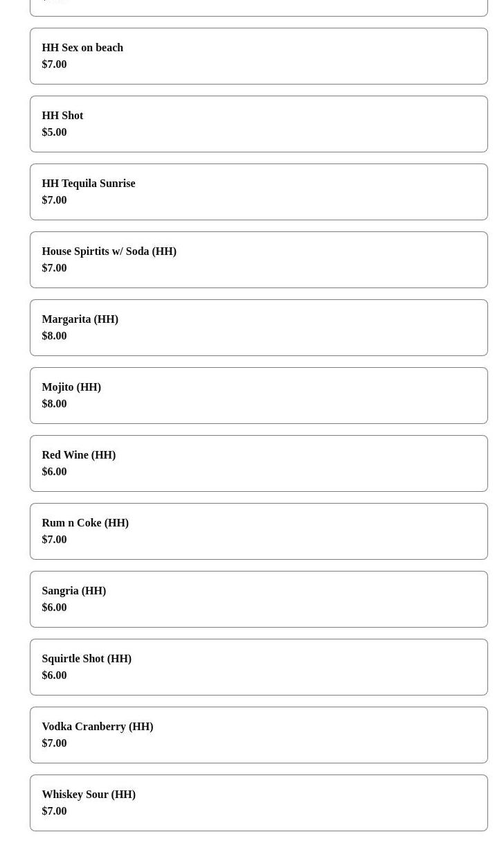Pick the Margarita (HH) card
Screen dimensions: 504x841
click(258, 328)
